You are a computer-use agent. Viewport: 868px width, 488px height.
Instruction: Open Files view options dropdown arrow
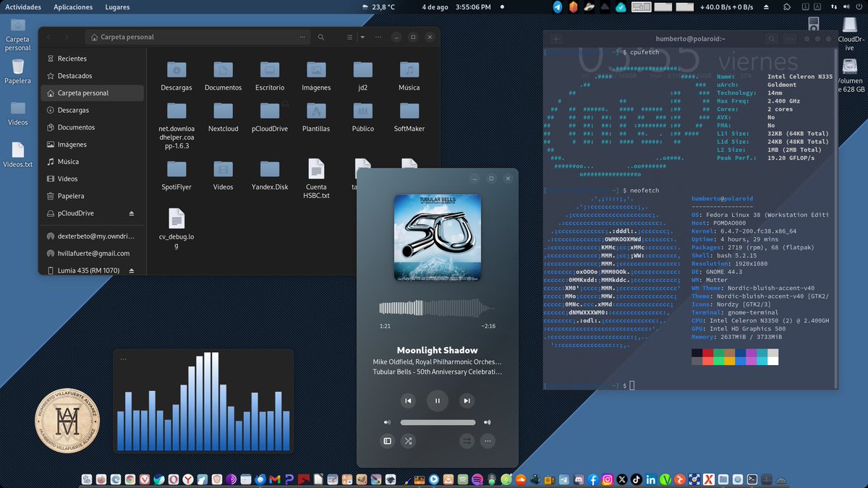pos(362,37)
